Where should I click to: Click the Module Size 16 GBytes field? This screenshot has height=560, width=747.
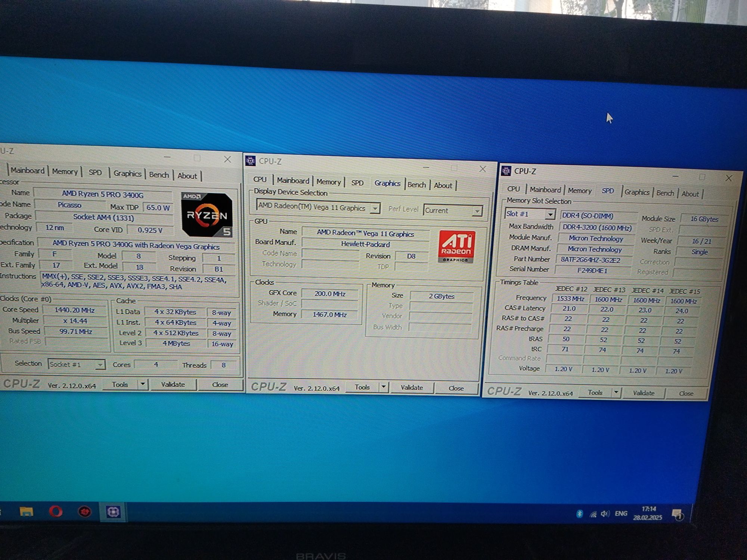click(x=704, y=219)
